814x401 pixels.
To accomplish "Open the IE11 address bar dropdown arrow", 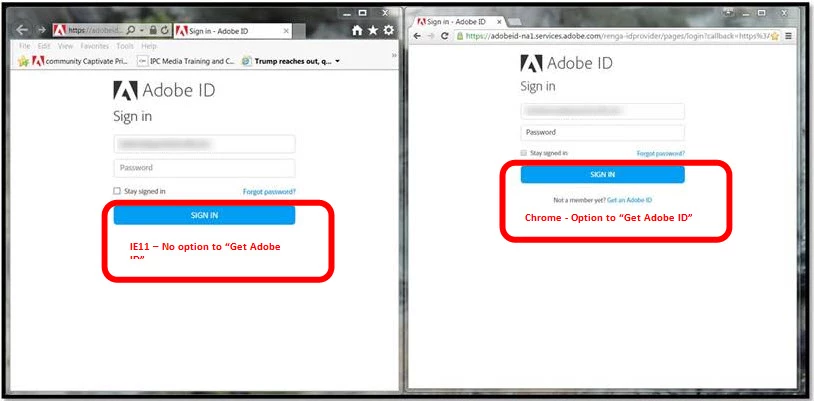I will pos(141,31).
